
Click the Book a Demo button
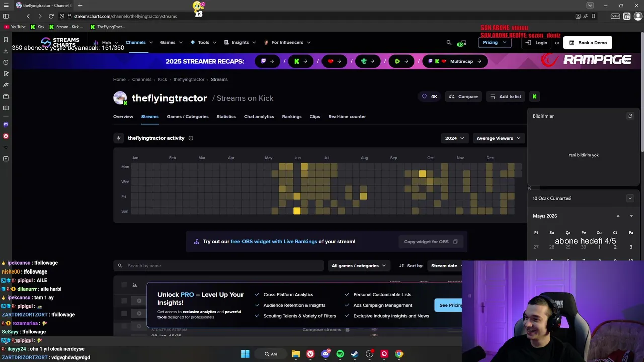[588, 43]
